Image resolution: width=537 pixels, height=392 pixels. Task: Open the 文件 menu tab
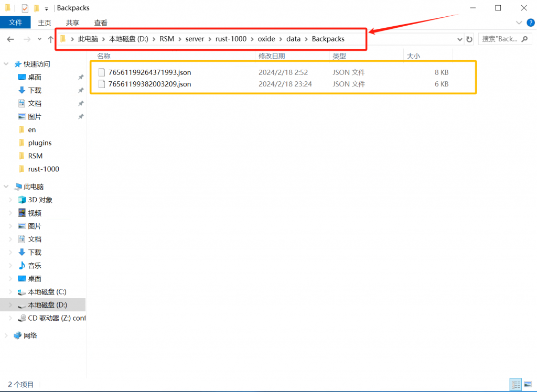[x=16, y=23]
